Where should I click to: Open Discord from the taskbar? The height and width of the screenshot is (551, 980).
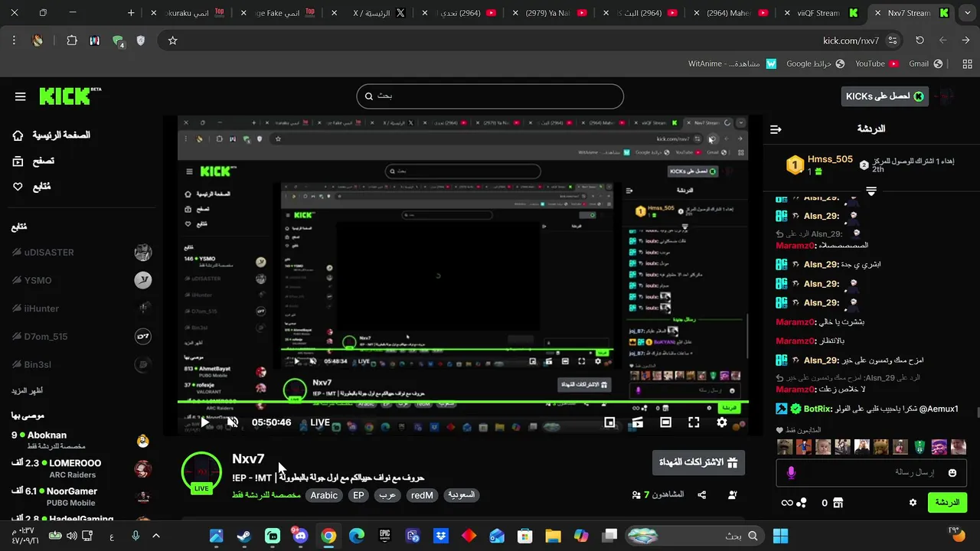click(x=300, y=536)
